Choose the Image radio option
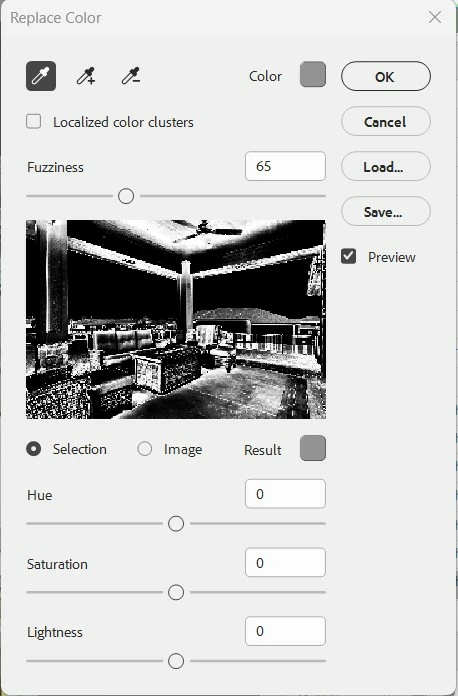This screenshot has width=458, height=696. [145, 449]
